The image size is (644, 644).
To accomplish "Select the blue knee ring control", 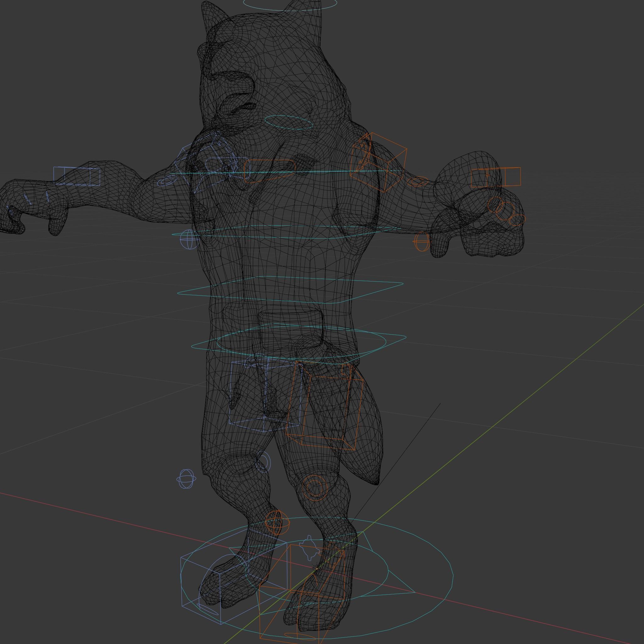I will (x=263, y=462).
